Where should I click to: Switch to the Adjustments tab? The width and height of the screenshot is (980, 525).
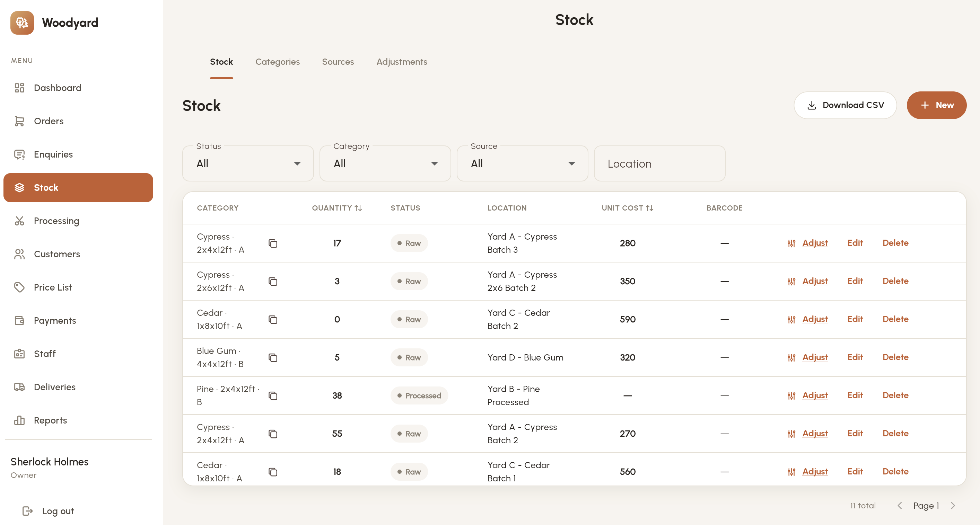point(402,62)
